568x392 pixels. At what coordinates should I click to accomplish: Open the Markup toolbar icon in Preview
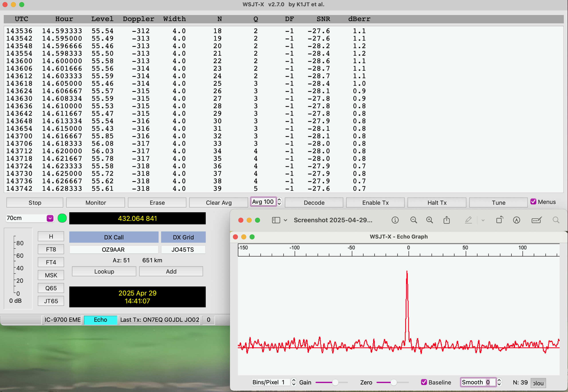coord(516,220)
